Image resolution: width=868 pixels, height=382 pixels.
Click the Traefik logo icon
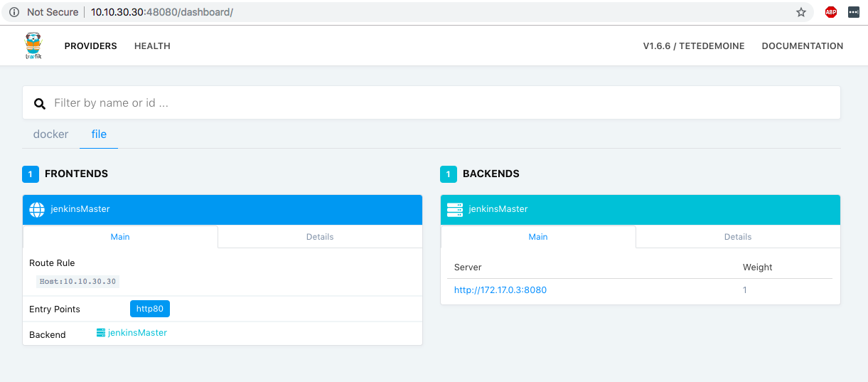click(x=33, y=46)
